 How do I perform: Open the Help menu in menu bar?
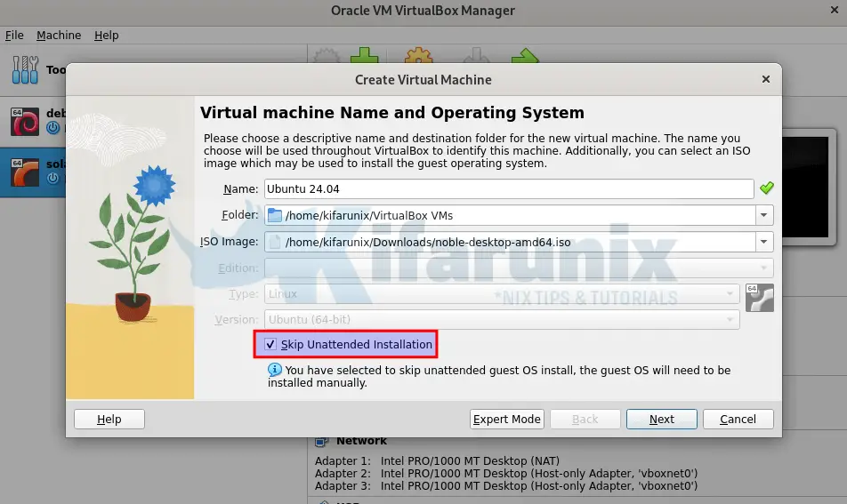107,35
